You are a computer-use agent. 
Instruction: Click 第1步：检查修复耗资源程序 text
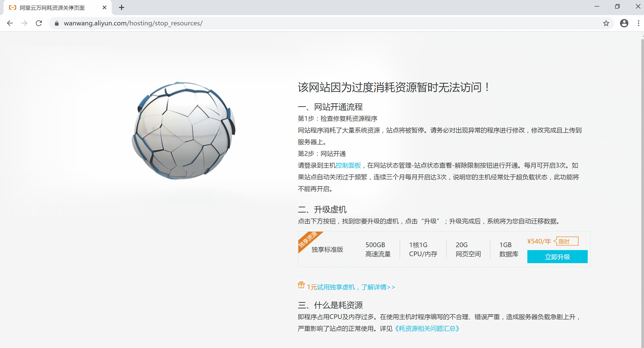338,118
